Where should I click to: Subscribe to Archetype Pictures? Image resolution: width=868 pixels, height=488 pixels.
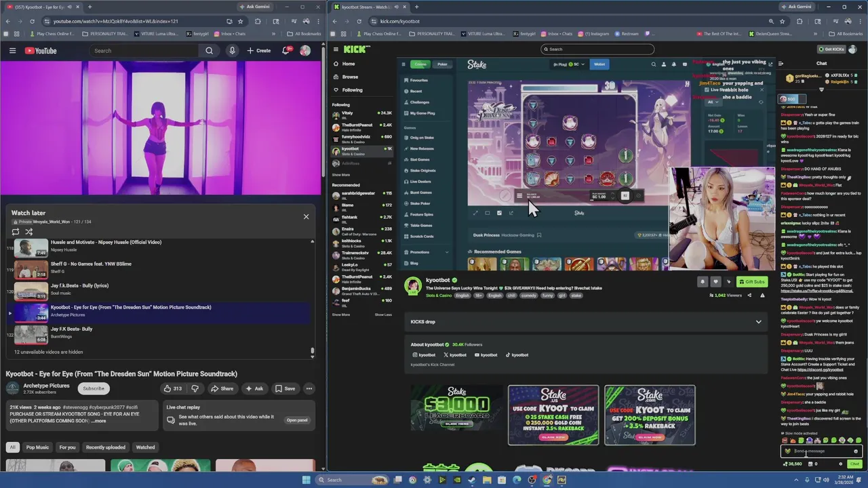[x=94, y=388]
